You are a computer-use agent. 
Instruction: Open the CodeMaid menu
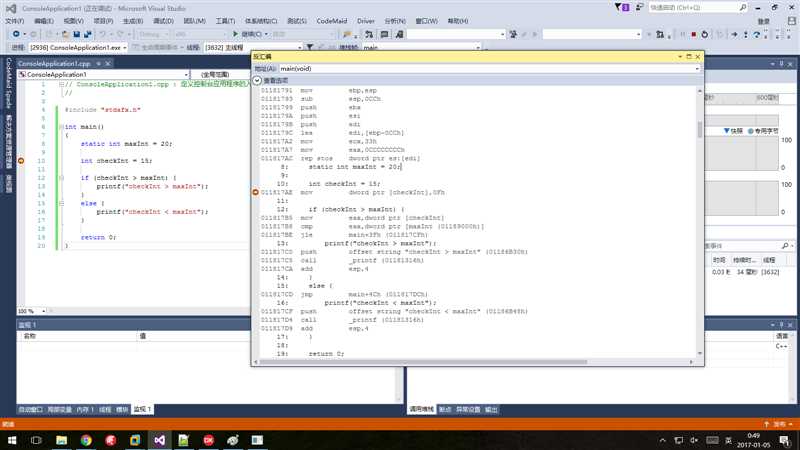[x=332, y=21]
